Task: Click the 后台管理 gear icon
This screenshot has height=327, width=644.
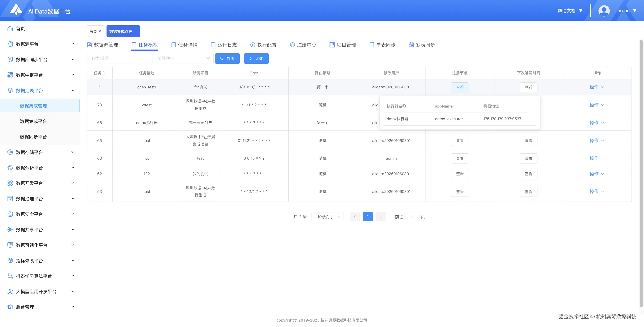Action: (10, 307)
